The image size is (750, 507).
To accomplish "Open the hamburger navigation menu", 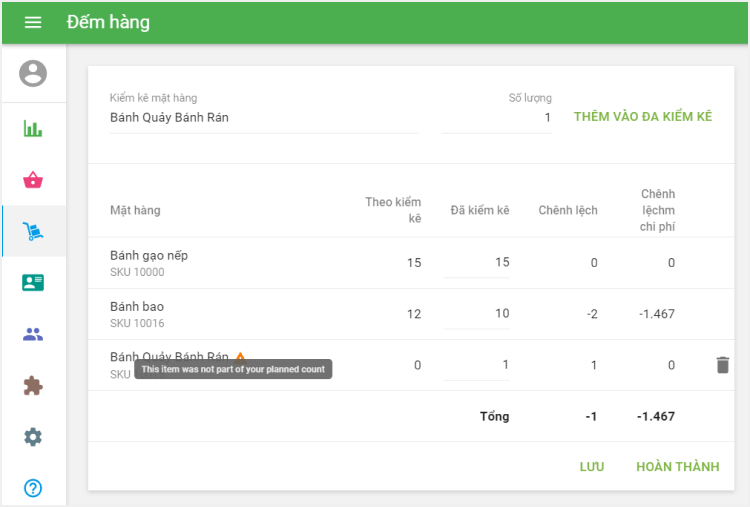I will click(33, 22).
